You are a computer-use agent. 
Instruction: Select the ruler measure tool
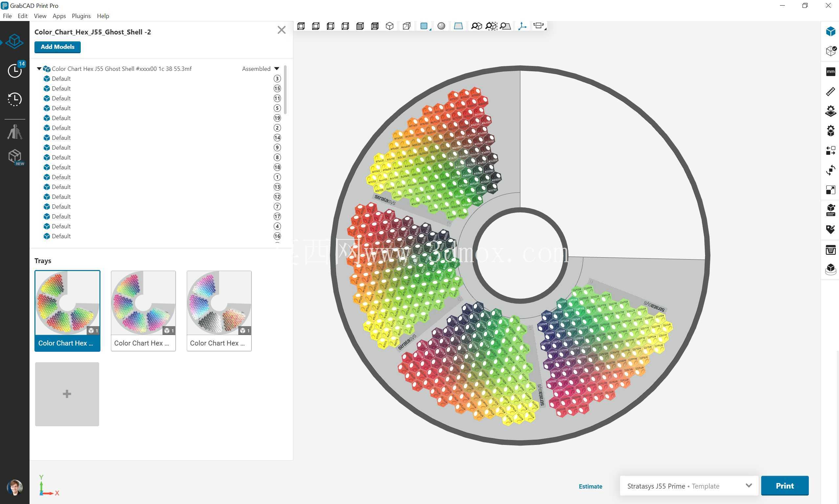coord(830,91)
